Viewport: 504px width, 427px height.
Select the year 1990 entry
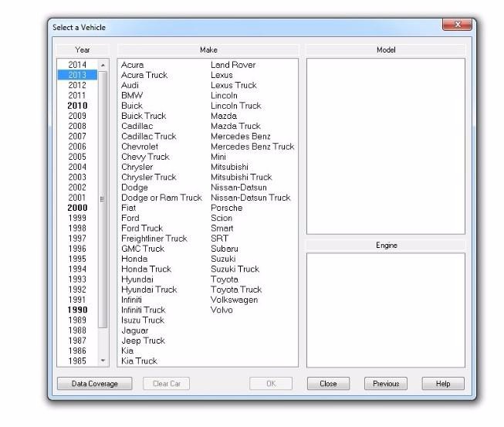pos(77,310)
